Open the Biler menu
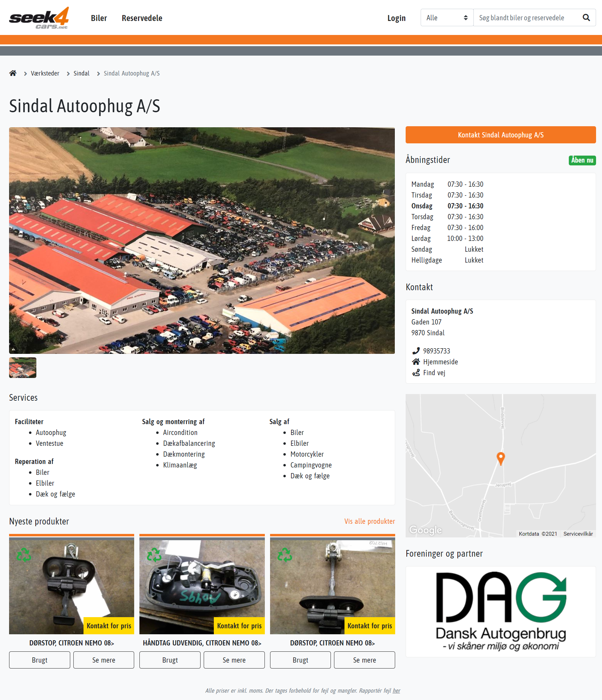 tap(99, 18)
